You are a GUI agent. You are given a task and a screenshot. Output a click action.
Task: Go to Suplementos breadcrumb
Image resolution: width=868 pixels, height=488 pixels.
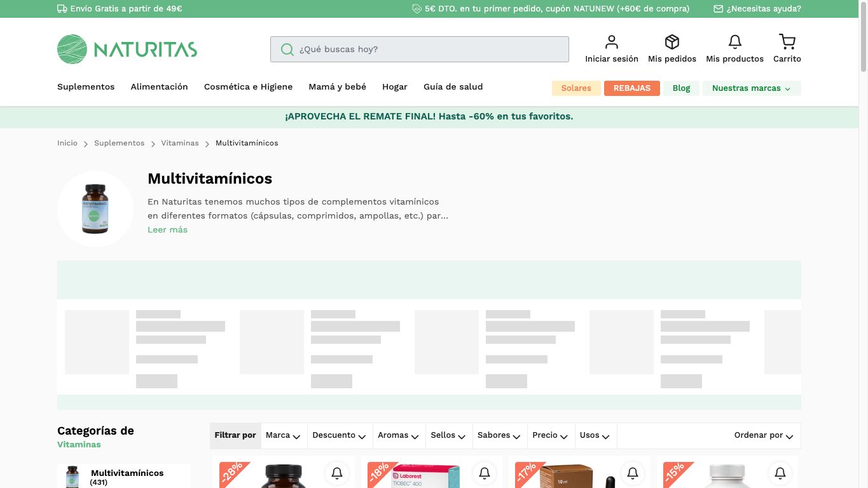[x=120, y=143]
